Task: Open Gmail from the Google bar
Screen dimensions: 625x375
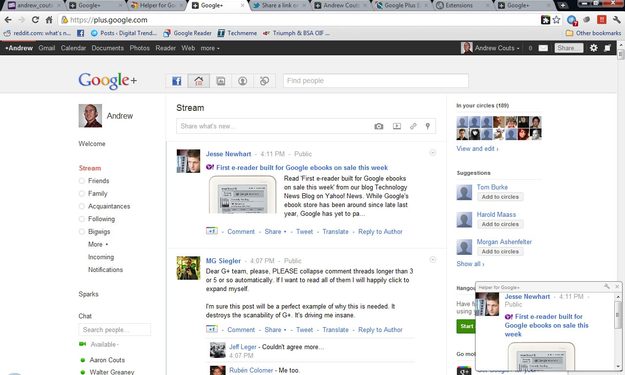Action: (x=47, y=48)
